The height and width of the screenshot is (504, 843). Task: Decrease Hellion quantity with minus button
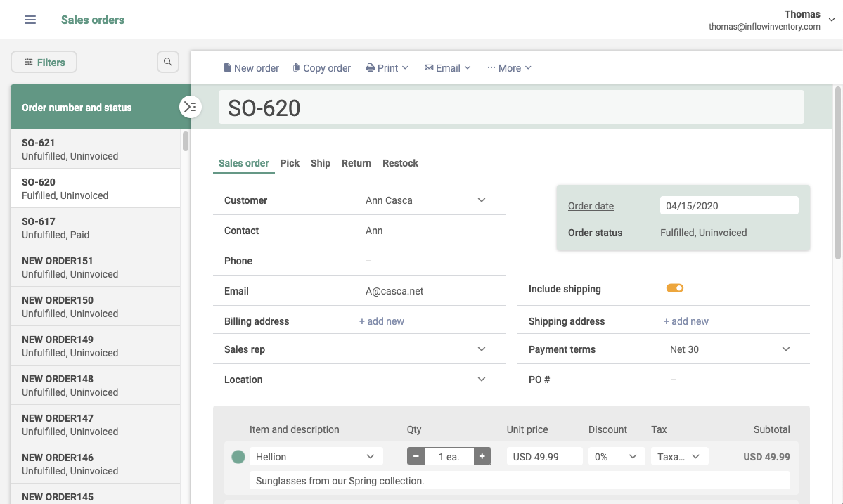[x=416, y=457]
